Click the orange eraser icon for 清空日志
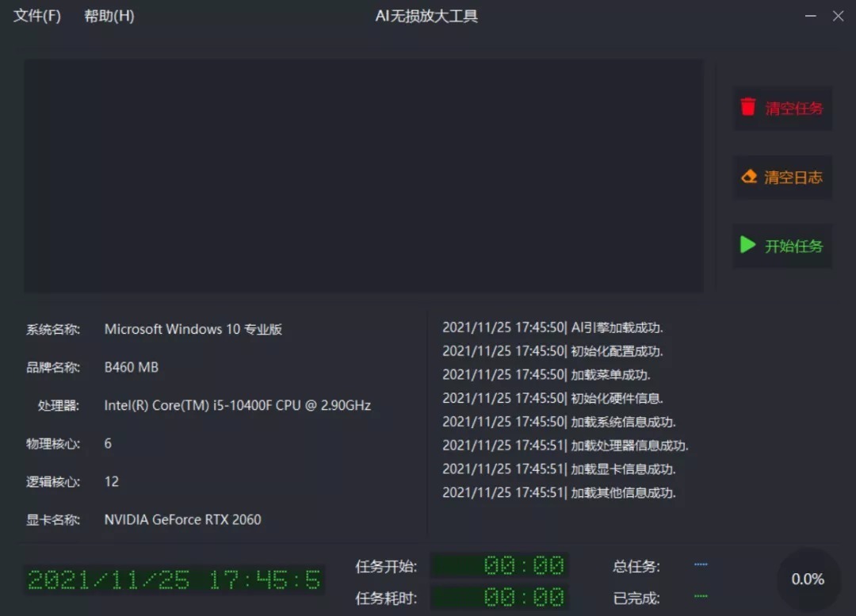The height and width of the screenshot is (616, 856). point(749,177)
